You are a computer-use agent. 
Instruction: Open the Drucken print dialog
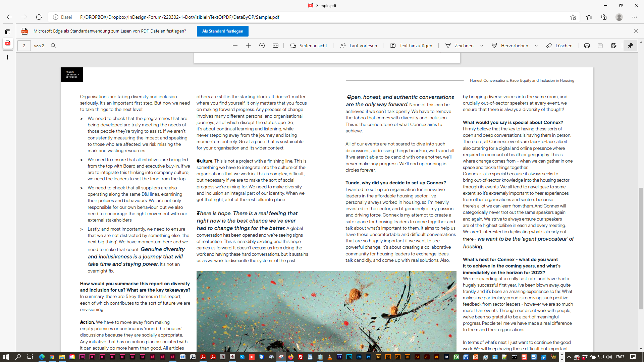[587, 46]
